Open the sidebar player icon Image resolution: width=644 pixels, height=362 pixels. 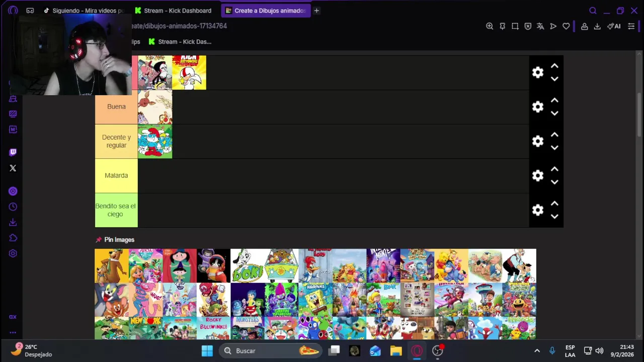click(13, 191)
